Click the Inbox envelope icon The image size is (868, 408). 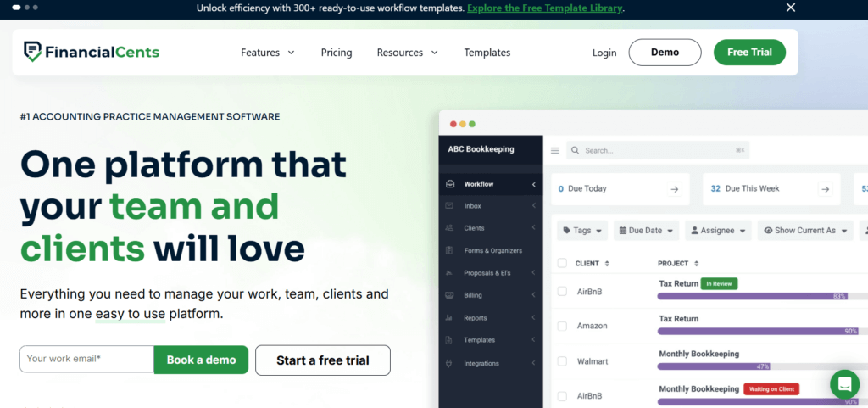[x=449, y=206]
